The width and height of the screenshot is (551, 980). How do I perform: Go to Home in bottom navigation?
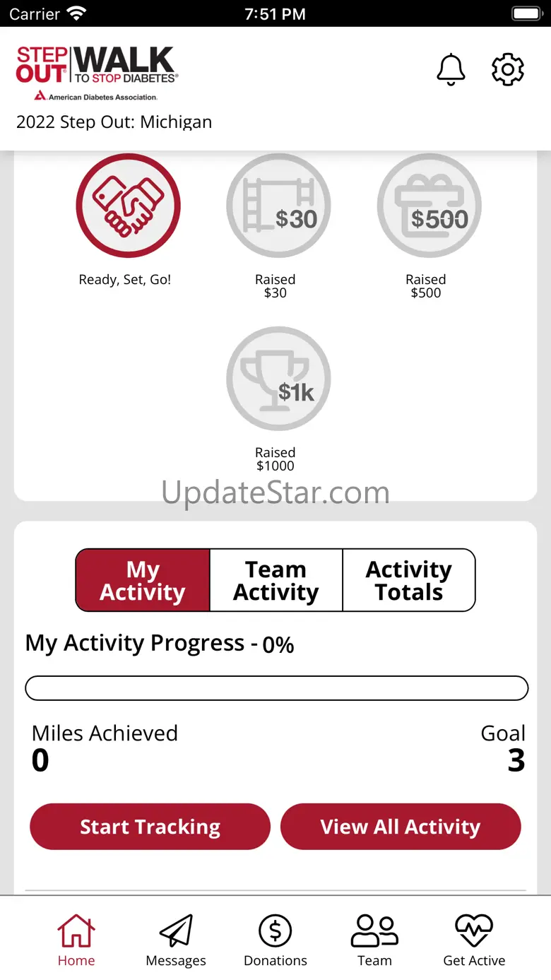[x=76, y=940]
